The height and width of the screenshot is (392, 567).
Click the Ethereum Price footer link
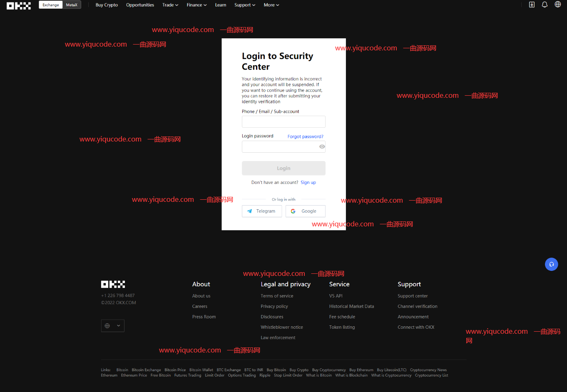[x=134, y=375]
